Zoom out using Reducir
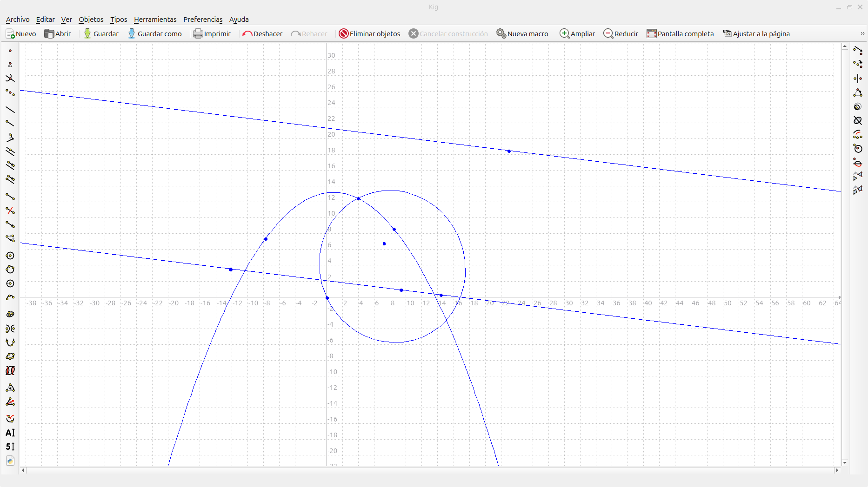 pos(621,34)
